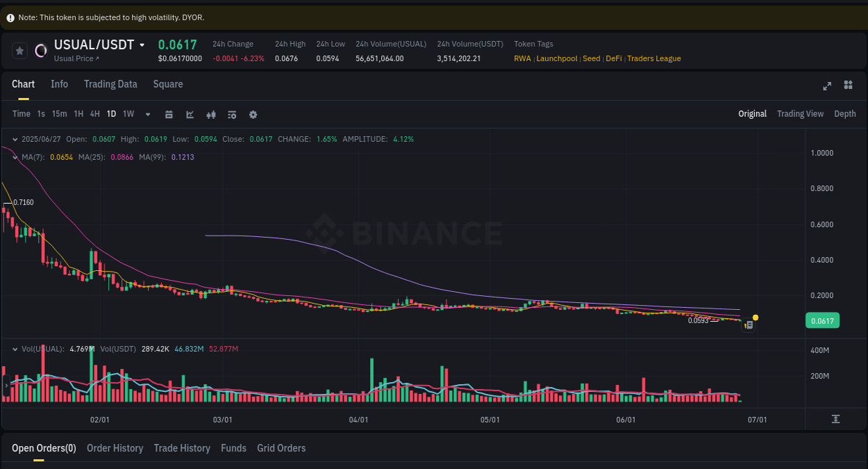
Task: Open the Launchpool token tag link
Action: (x=557, y=58)
